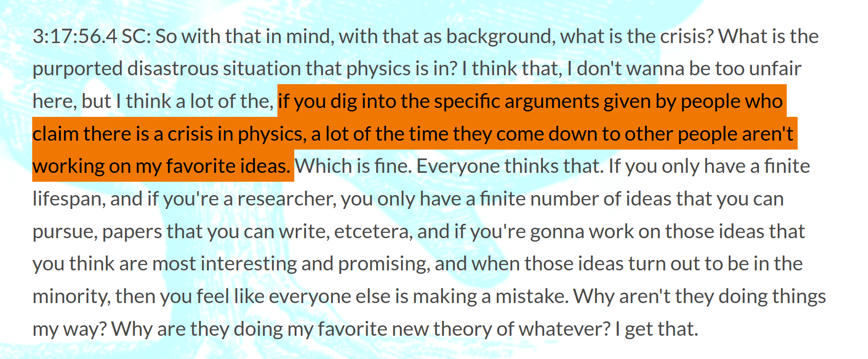
Task: Click the closing sentence "I get that."
Action: 656,329
